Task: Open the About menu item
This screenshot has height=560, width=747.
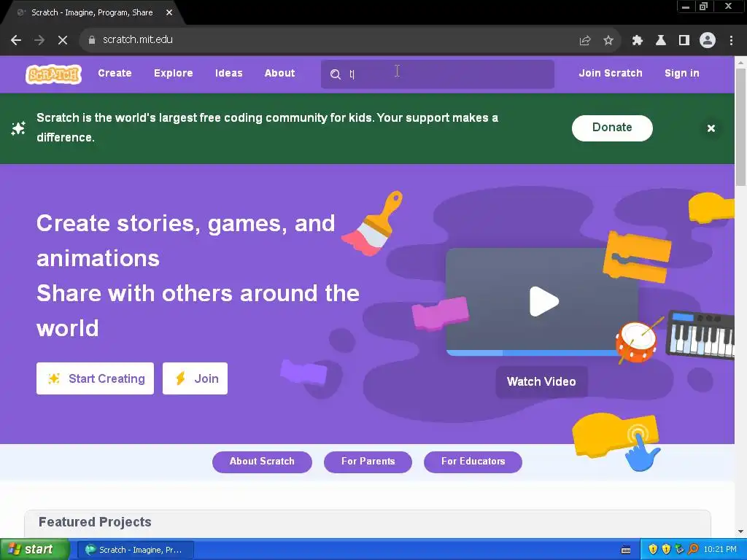Action: coord(279,74)
